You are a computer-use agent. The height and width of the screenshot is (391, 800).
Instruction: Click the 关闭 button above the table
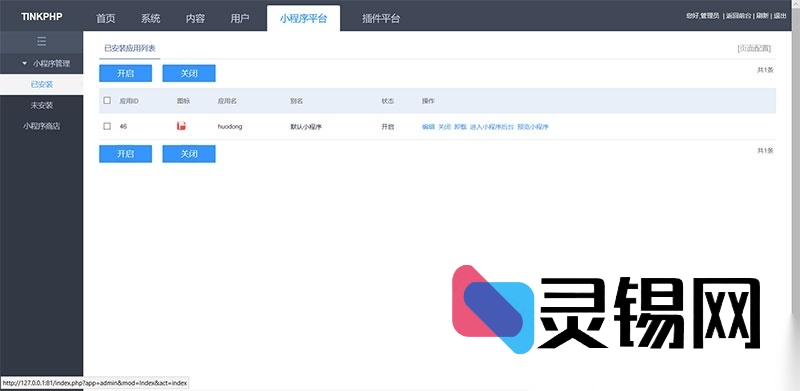[x=189, y=73]
